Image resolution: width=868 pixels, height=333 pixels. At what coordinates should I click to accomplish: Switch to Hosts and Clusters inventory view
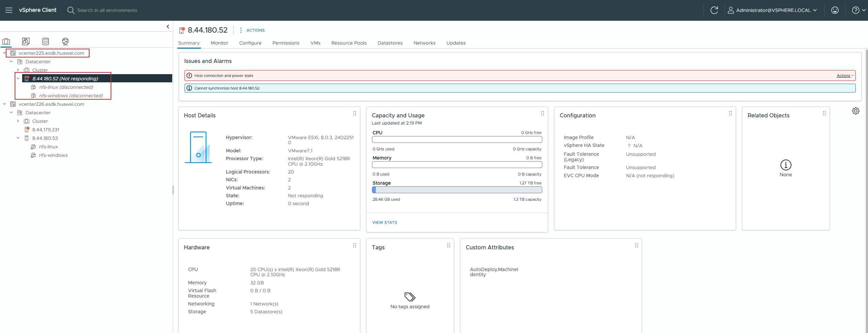click(6, 41)
